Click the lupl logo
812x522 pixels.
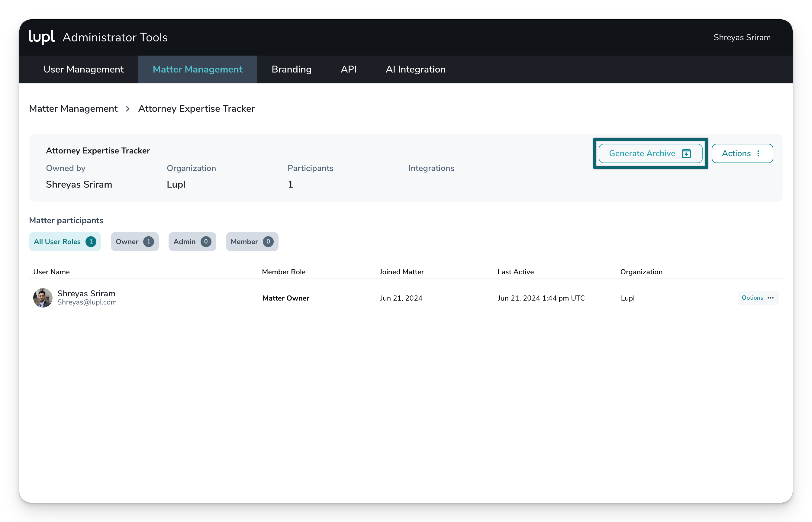(41, 37)
